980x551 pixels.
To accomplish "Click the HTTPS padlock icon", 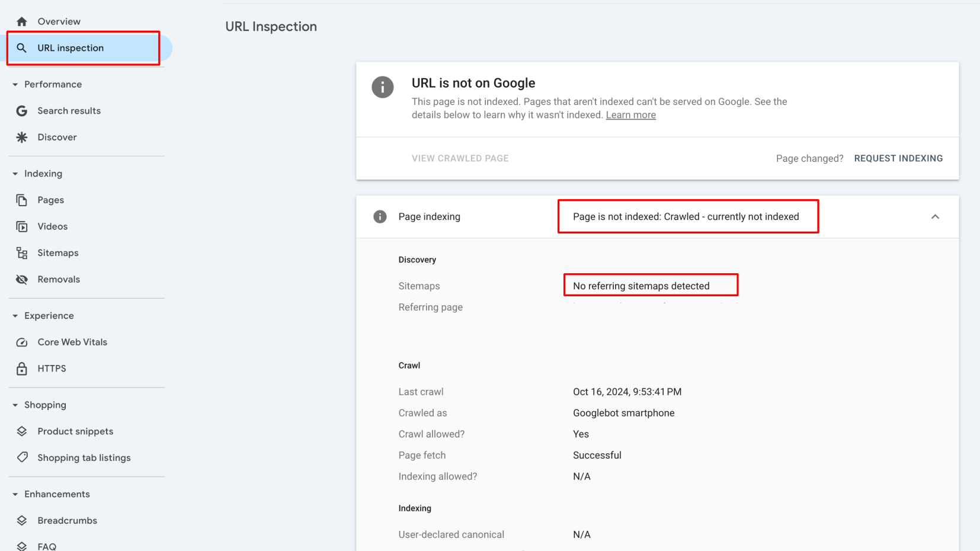I will tap(22, 369).
